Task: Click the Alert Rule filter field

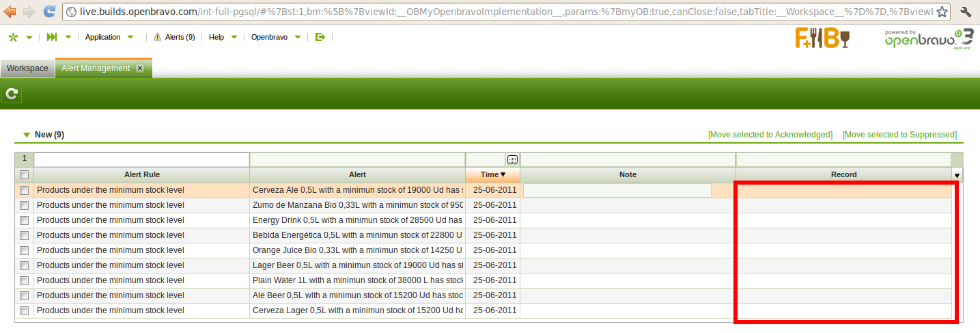Action: click(141, 159)
